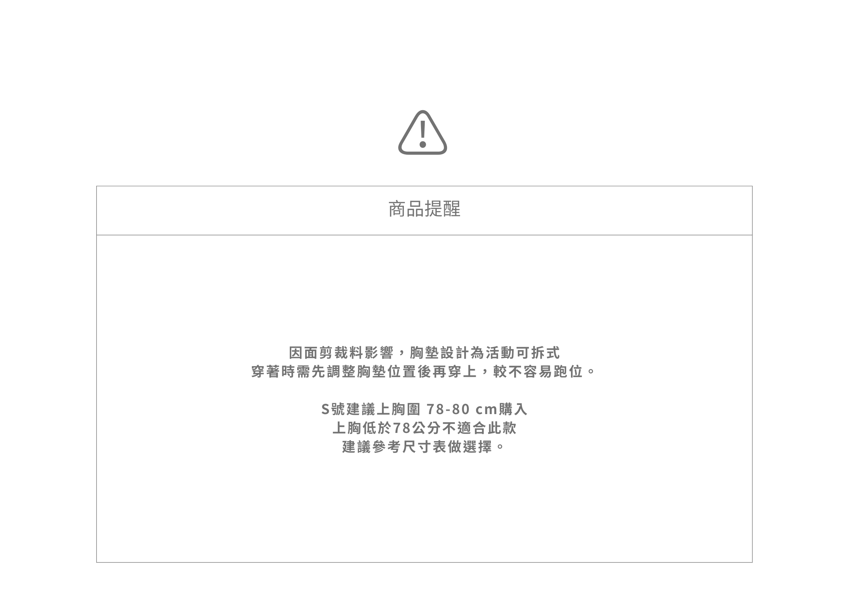844x616 pixels.
Task: Click the 穿著時需先調整胸墊 phrase
Action: pyautogui.click(x=318, y=371)
